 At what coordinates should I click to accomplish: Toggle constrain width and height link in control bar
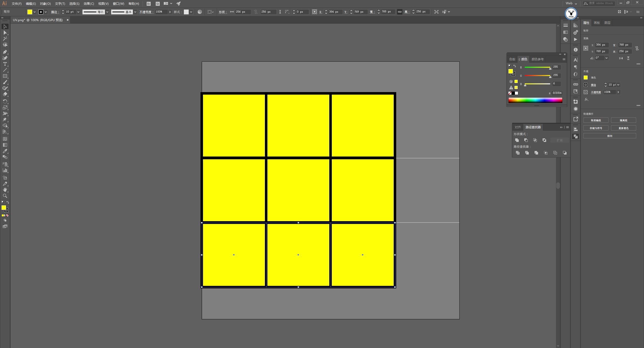click(399, 12)
